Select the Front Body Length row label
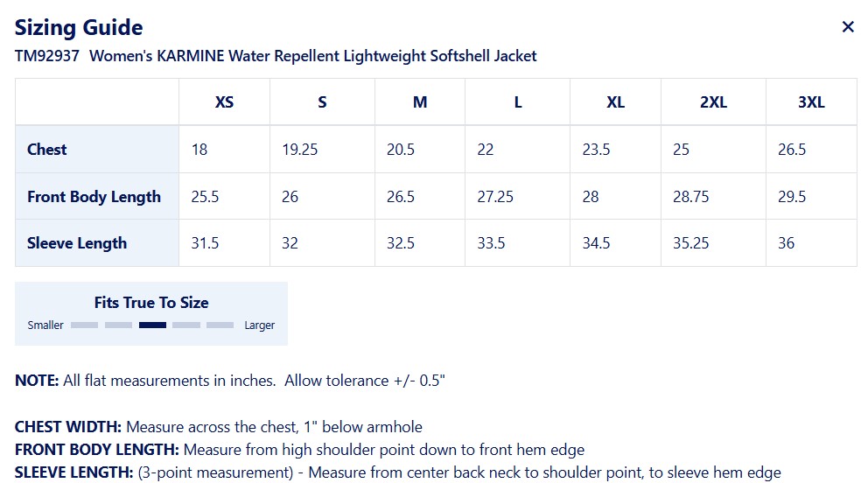This screenshot has width=868, height=483. (x=94, y=197)
